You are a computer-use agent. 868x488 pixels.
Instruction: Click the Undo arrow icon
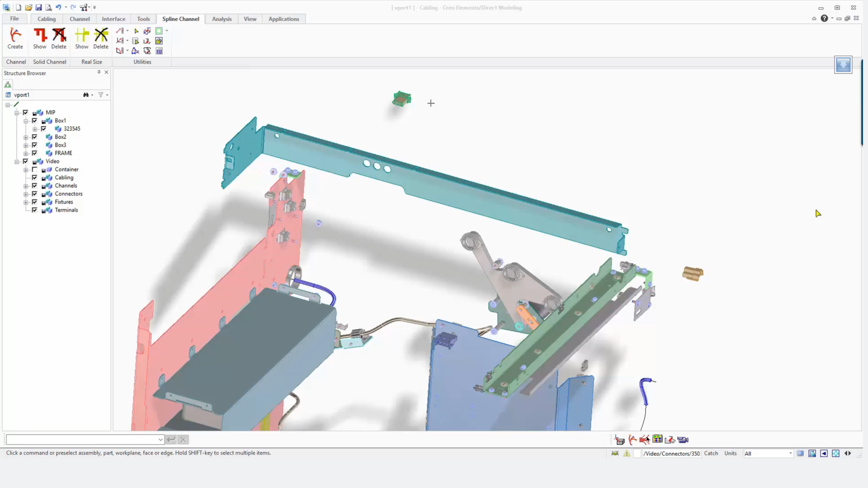pos(58,7)
